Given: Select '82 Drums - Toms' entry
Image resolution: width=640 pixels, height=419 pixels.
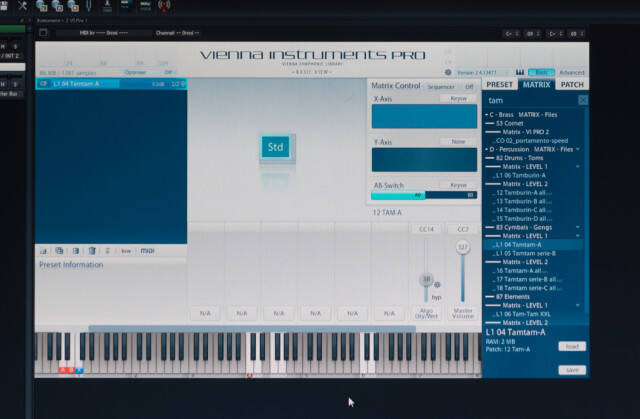Looking at the screenshot, I should point(520,158).
